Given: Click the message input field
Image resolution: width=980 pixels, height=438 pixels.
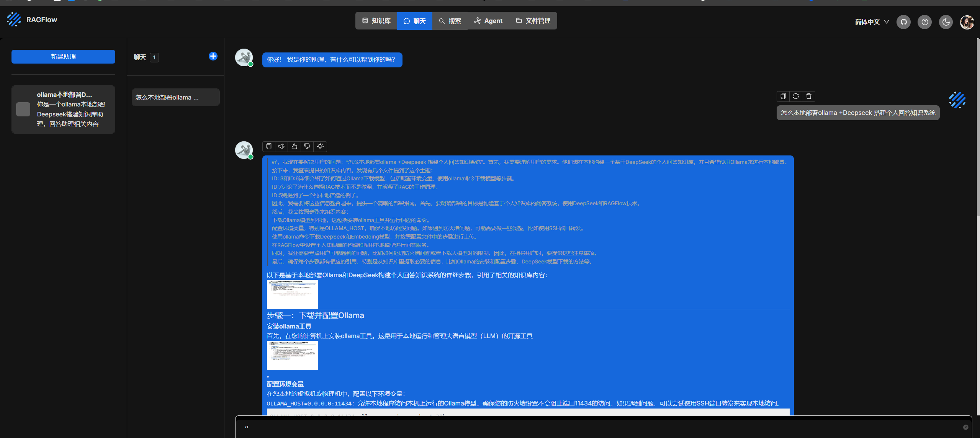Looking at the screenshot, I should (604, 427).
